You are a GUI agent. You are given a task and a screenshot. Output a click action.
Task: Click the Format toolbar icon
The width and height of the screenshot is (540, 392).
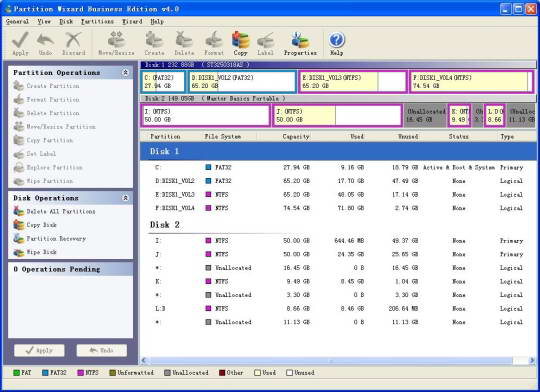coord(214,39)
